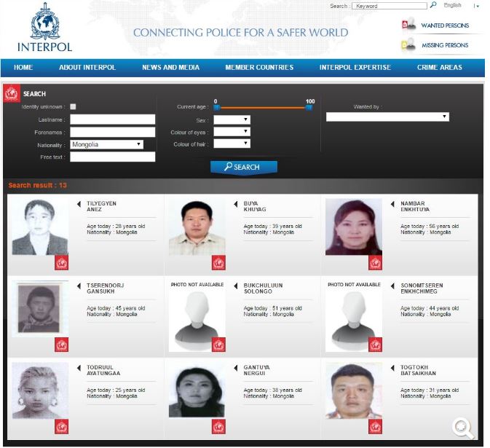Open photo of Nambar Enkhtuya
The width and height of the screenshot is (490, 448).
pos(354,227)
